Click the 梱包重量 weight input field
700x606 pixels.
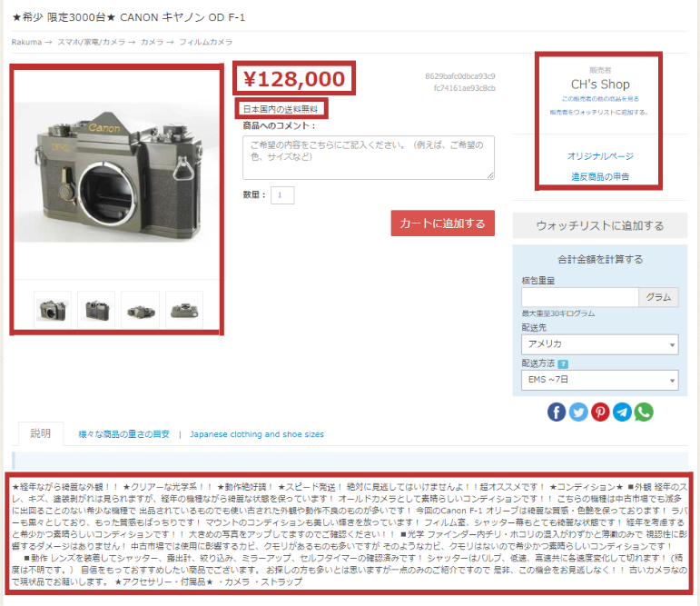(580, 297)
